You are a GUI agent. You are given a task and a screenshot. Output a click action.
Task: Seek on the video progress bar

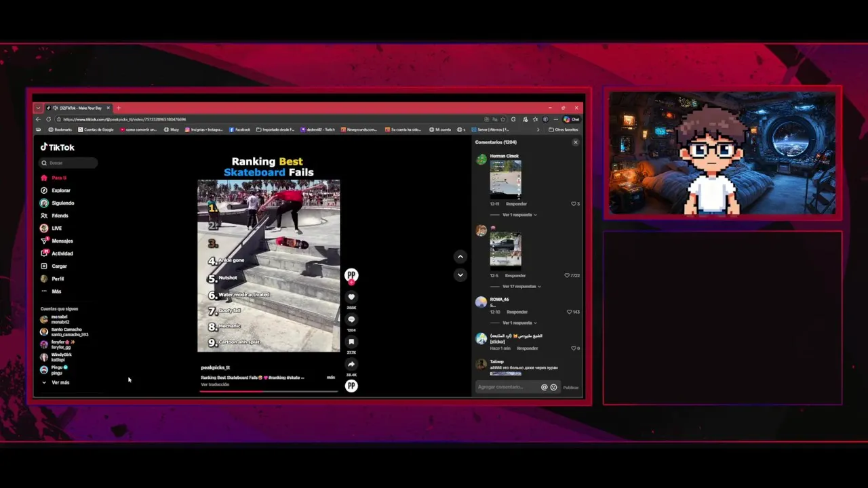tap(269, 391)
